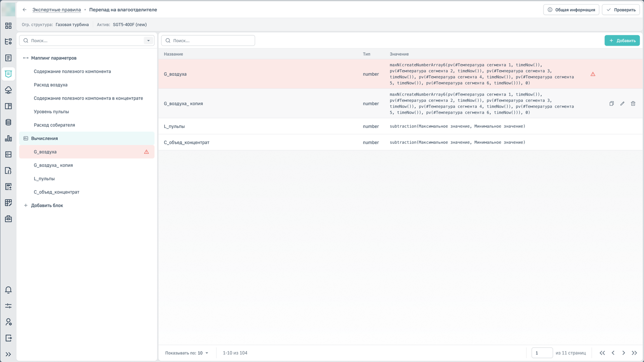Select the active expert rules sidebar icon
The image size is (644, 362).
pos(8,74)
